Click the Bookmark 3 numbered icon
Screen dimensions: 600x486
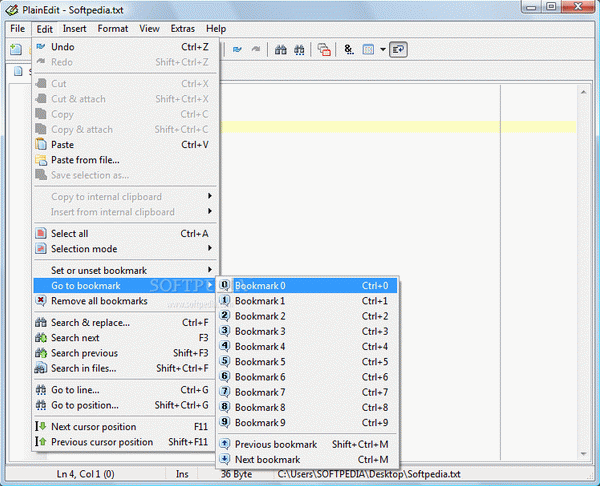coord(225,331)
